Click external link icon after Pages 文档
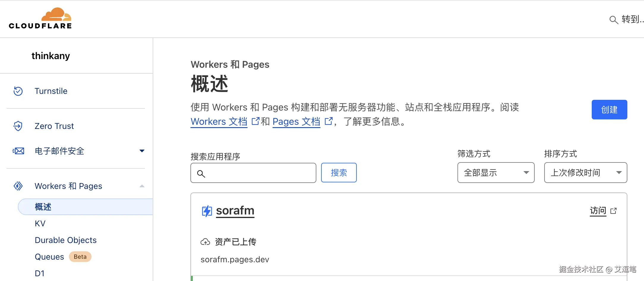The image size is (644, 281). click(328, 121)
